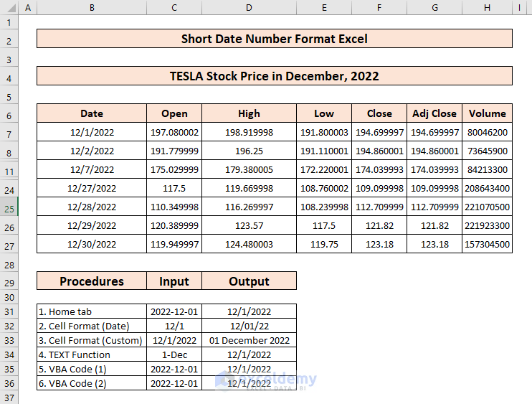The image size is (532, 404).
Task: Click High value 119.669998
Action: (x=249, y=188)
